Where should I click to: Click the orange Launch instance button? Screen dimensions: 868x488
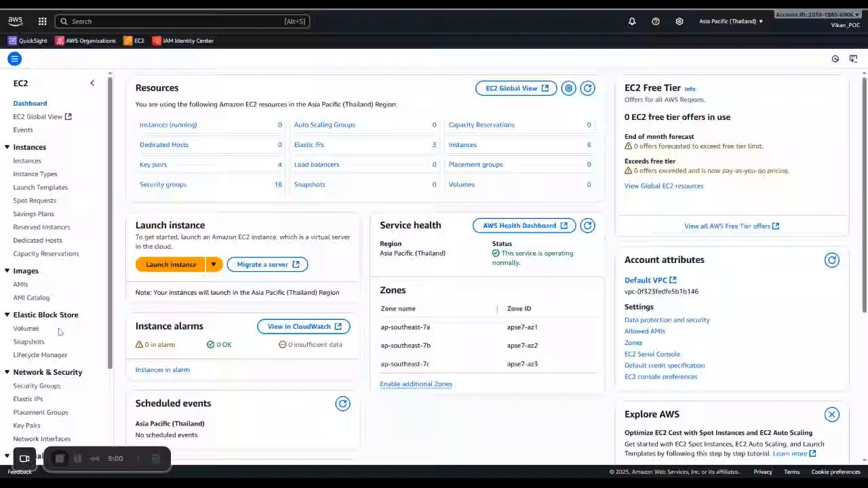(x=171, y=264)
